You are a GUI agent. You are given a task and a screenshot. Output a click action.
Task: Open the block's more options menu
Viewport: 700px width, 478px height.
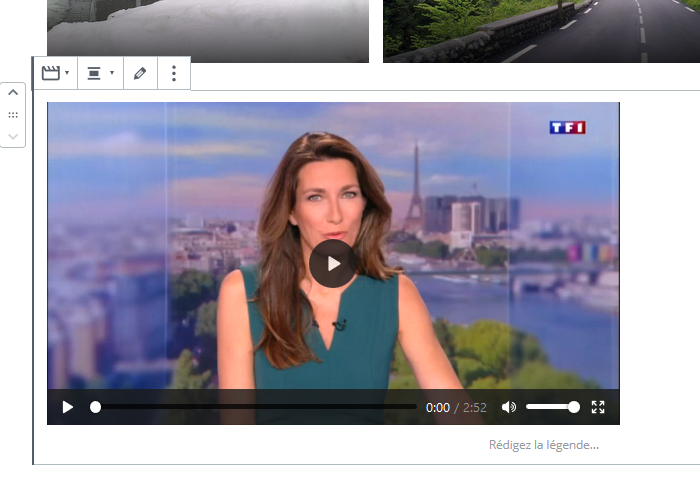point(174,73)
